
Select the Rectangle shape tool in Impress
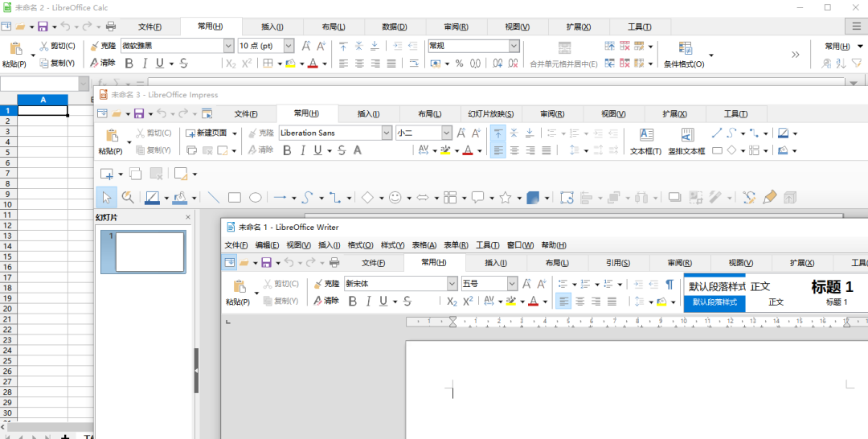(235, 197)
